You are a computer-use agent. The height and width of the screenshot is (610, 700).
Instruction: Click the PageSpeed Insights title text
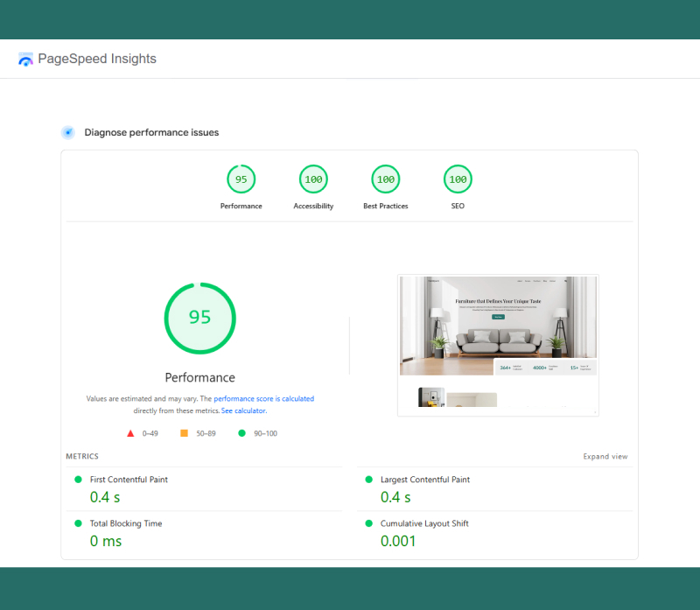(x=97, y=60)
